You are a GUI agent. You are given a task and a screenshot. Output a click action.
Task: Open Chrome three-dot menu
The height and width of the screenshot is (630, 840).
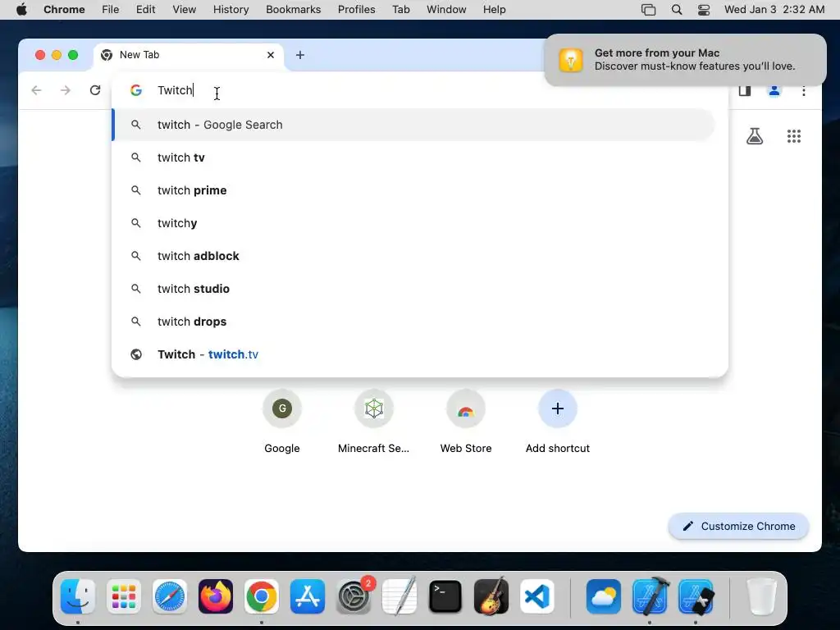(x=804, y=90)
